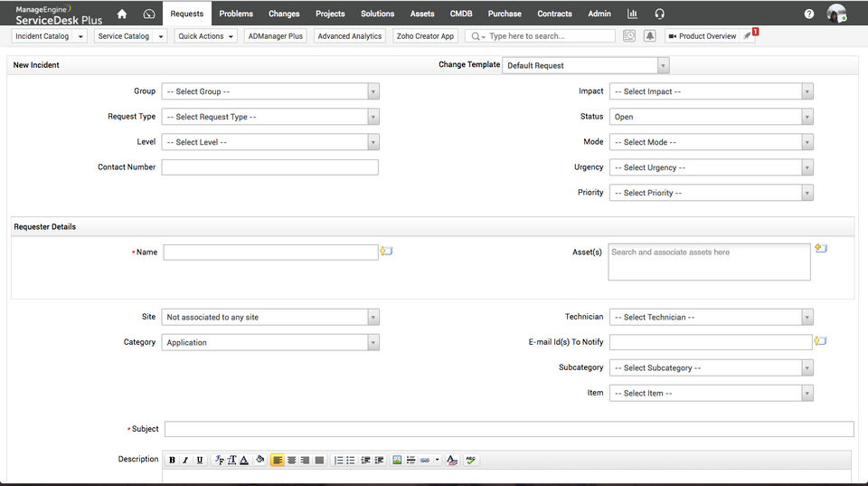This screenshot has height=486, width=868.
Task: Insert an image in the Description editor
Action: [x=396, y=460]
